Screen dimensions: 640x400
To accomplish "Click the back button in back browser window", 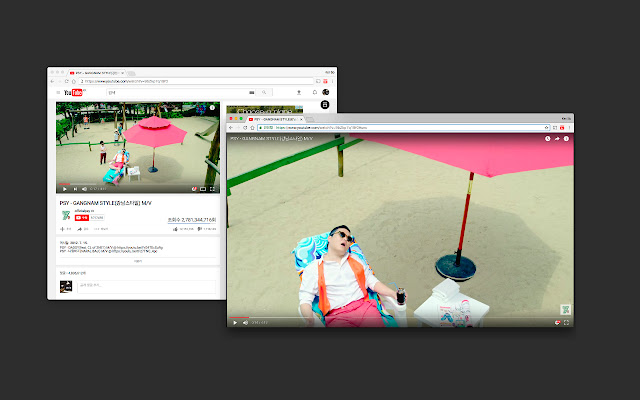I will [52, 81].
